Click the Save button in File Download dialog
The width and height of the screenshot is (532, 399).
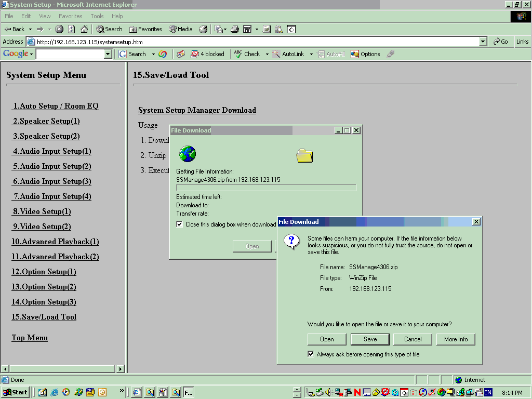[370, 339]
